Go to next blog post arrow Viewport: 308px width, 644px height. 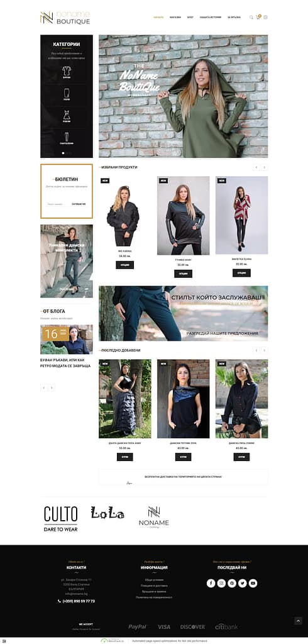tap(52, 387)
